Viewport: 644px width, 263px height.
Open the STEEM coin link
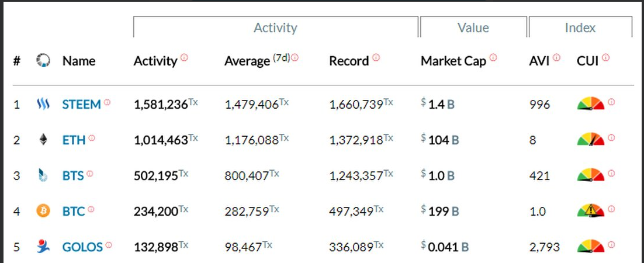point(81,105)
